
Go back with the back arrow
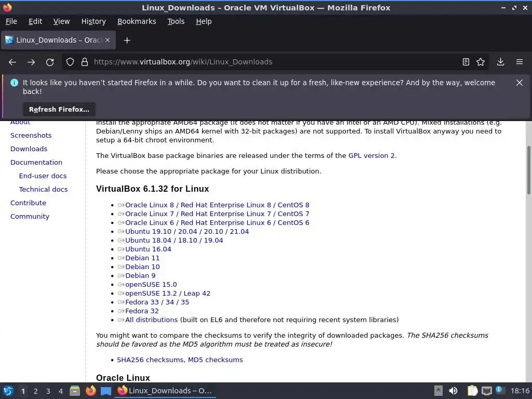coord(12,62)
